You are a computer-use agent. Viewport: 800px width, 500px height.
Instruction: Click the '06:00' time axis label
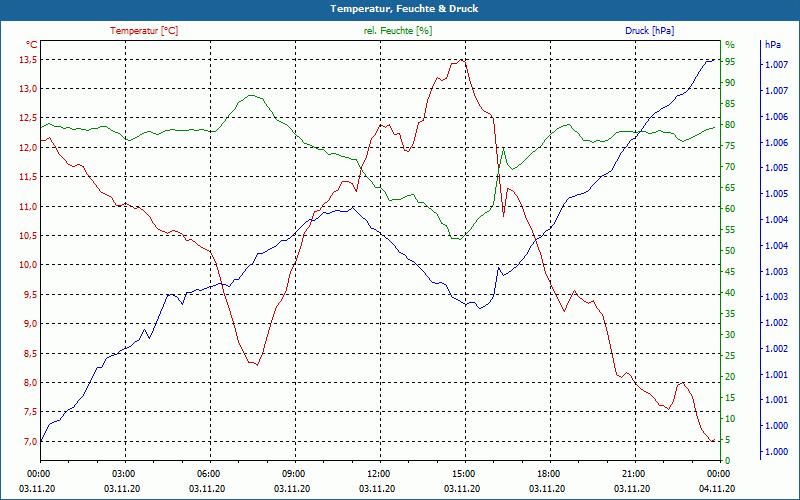(x=208, y=473)
